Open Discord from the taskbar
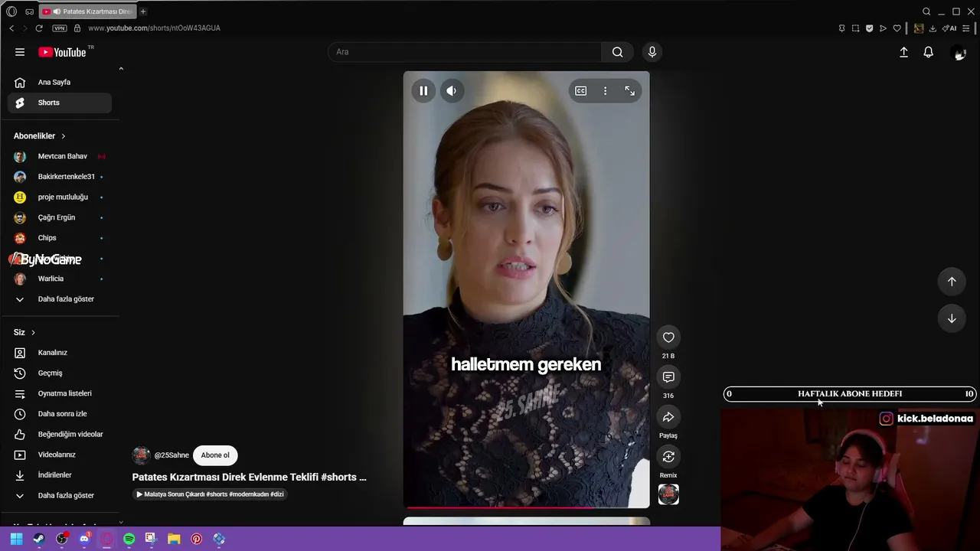Image resolution: width=980 pixels, height=551 pixels. 84,539
